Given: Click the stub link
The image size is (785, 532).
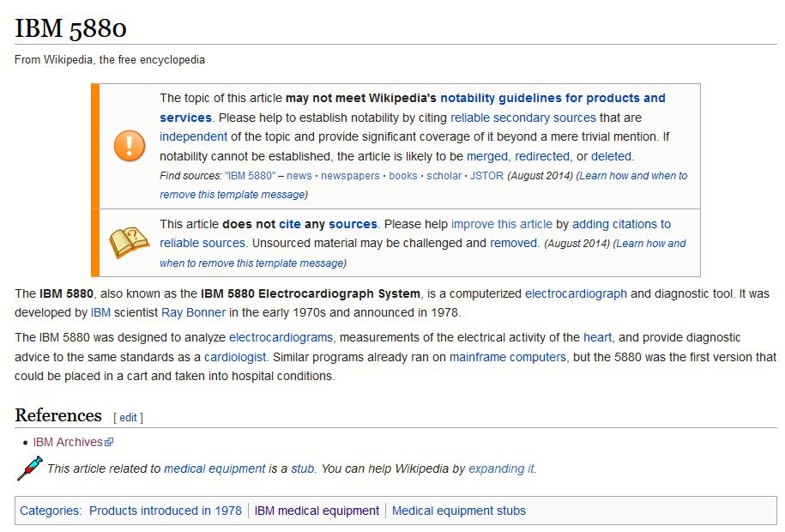Looking at the screenshot, I should click(303, 469).
